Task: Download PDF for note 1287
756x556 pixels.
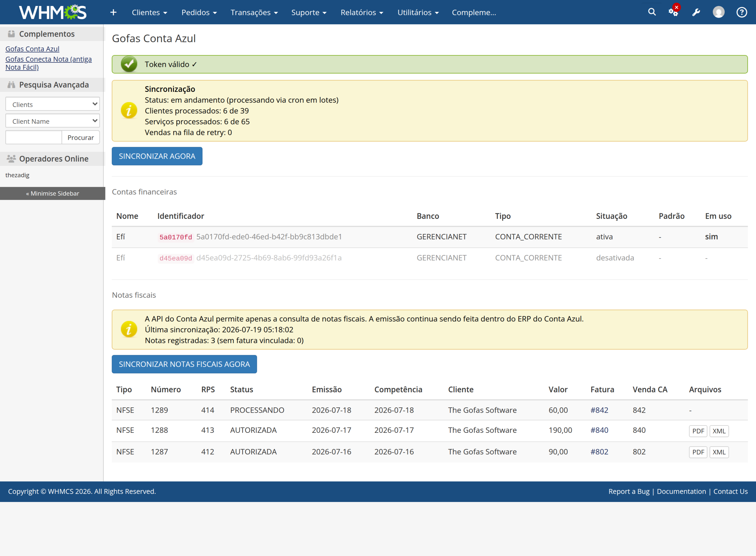Action: point(698,452)
